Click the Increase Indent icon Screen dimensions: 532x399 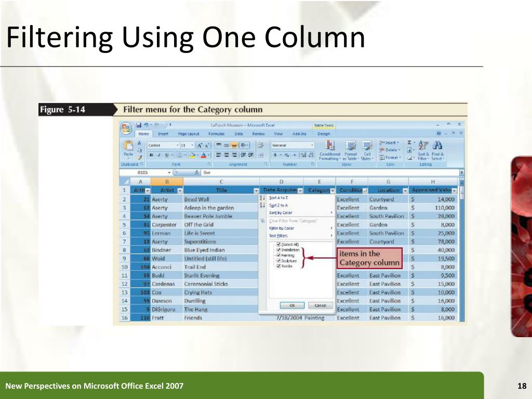pyautogui.click(x=250, y=155)
